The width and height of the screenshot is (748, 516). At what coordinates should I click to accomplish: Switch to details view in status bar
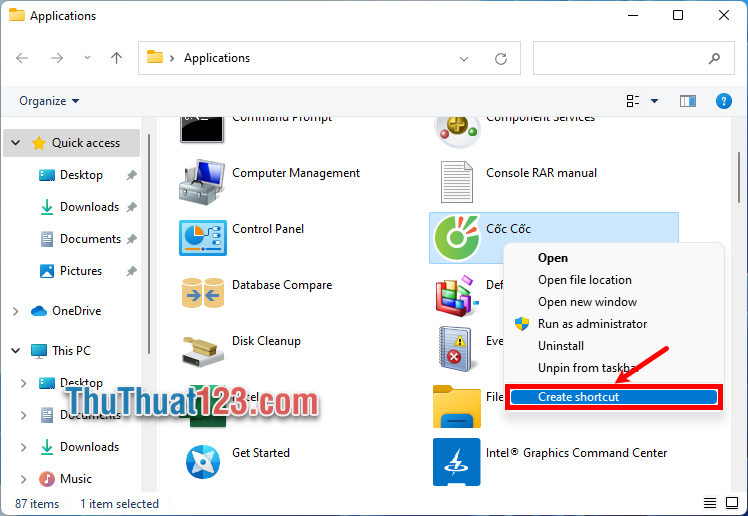710,503
